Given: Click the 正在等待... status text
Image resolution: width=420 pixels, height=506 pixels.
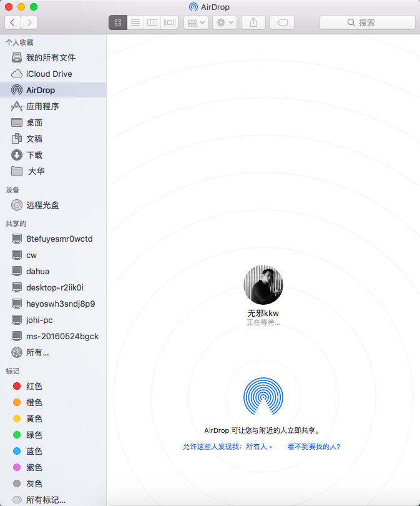Looking at the screenshot, I should pos(263,322).
